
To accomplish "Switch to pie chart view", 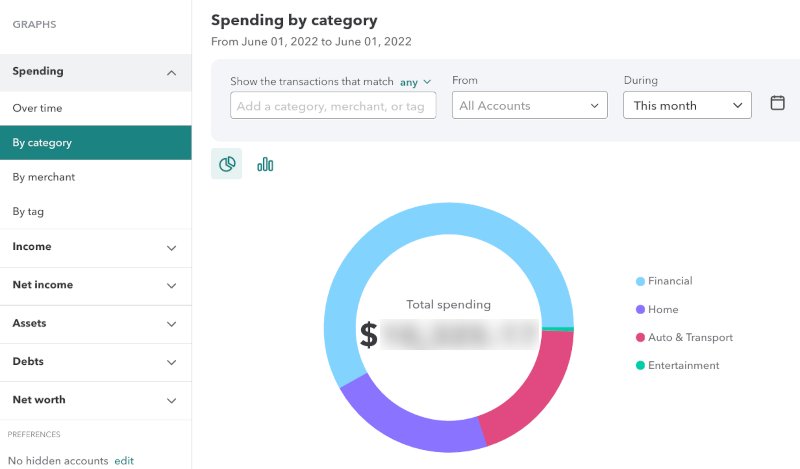I will (226, 164).
